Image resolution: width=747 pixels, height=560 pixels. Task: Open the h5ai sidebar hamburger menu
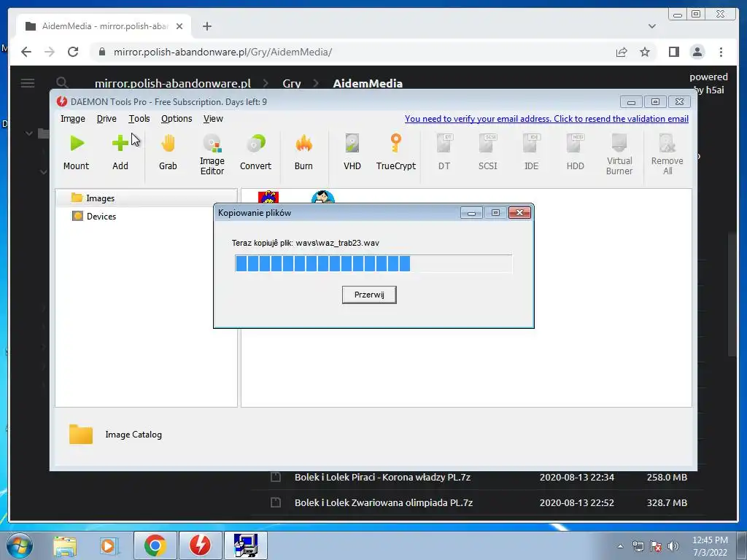(28, 83)
